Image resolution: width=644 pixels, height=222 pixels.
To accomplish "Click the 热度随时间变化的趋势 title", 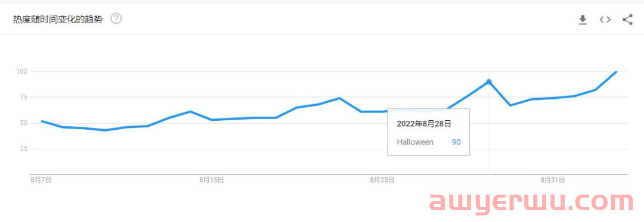I will tap(57, 19).
